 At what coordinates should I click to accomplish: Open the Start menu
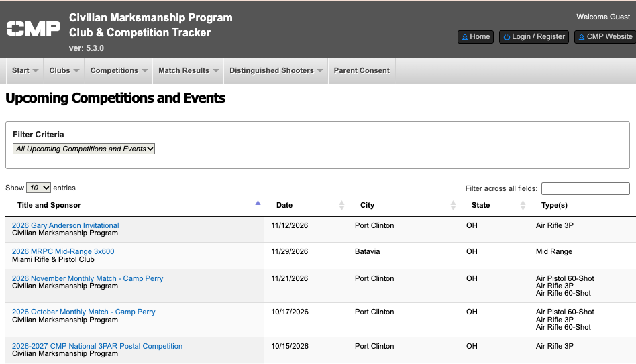[25, 70]
